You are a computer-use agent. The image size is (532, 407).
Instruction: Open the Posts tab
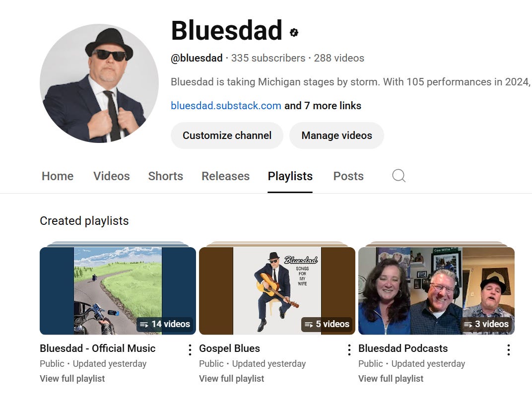coord(348,176)
